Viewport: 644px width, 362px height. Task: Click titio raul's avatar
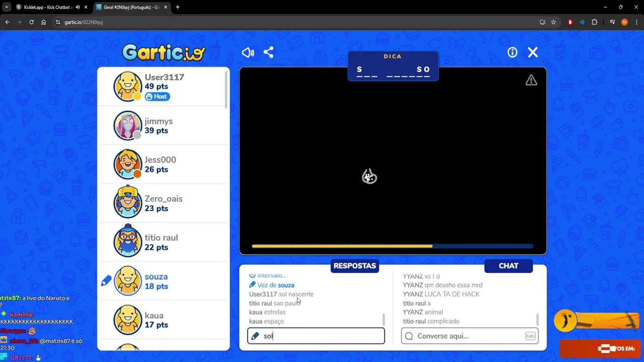127,242
